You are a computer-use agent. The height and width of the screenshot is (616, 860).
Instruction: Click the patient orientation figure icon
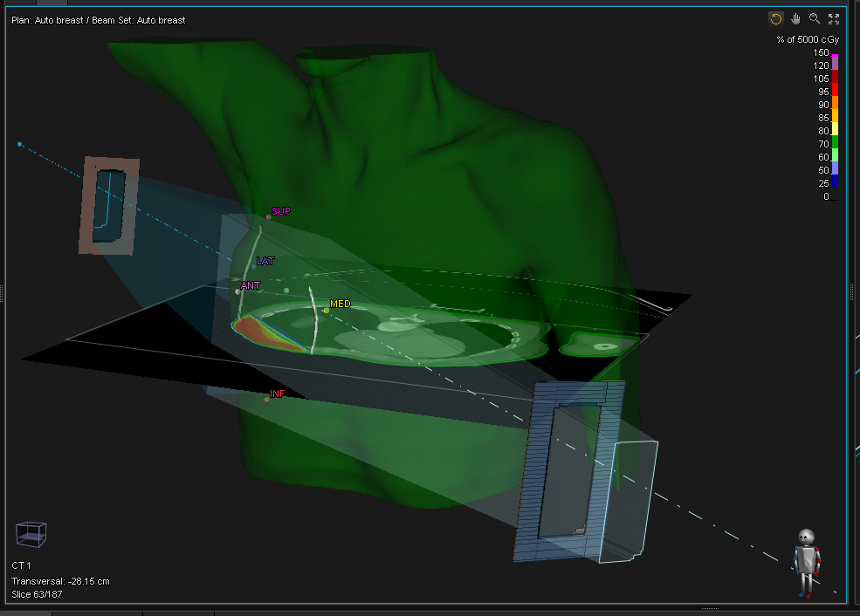point(806,563)
